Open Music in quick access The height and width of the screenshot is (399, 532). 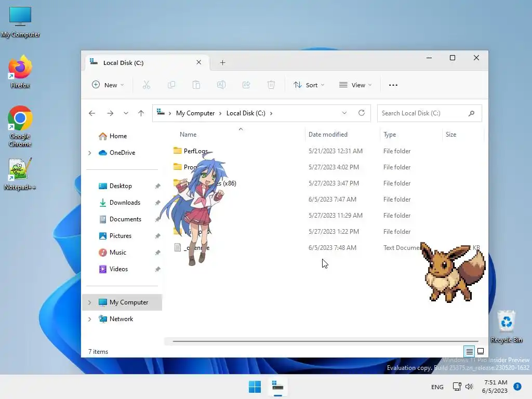coord(118,252)
